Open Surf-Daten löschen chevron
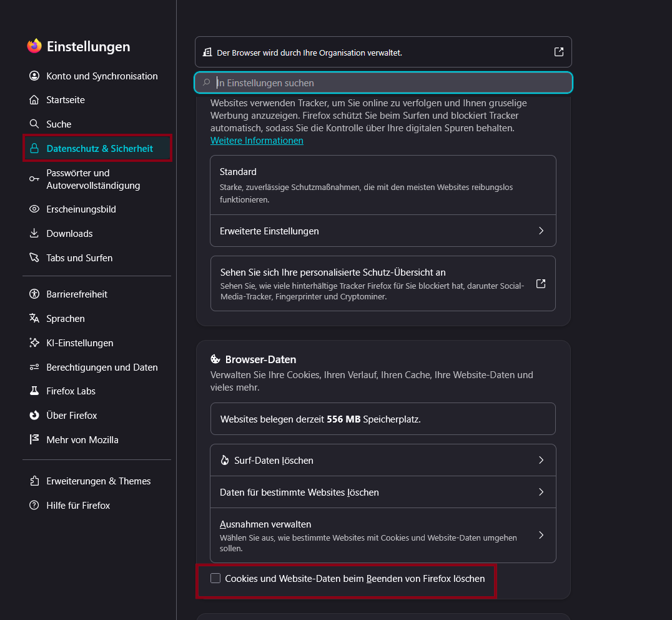This screenshot has height=620, width=672. click(x=541, y=460)
